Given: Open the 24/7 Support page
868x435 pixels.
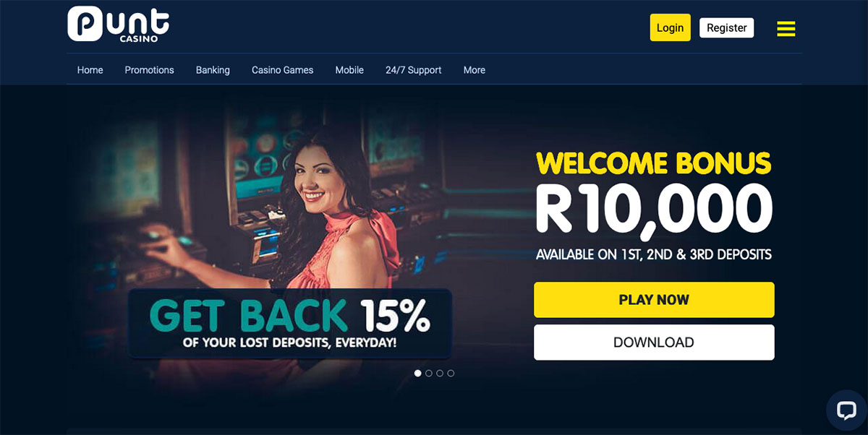Looking at the screenshot, I should coord(414,70).
